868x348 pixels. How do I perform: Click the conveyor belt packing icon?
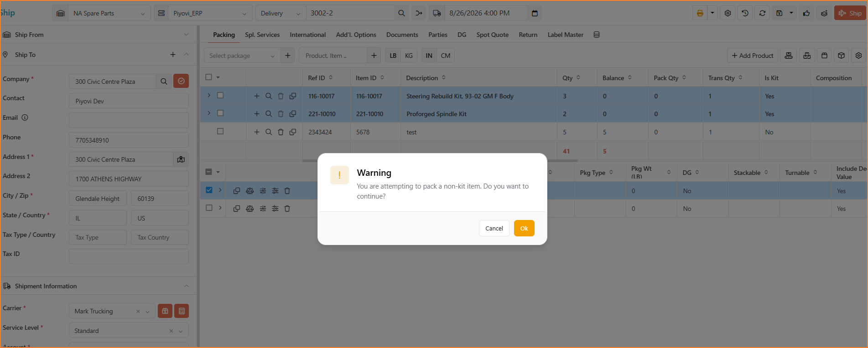click(x=789, y=56)
